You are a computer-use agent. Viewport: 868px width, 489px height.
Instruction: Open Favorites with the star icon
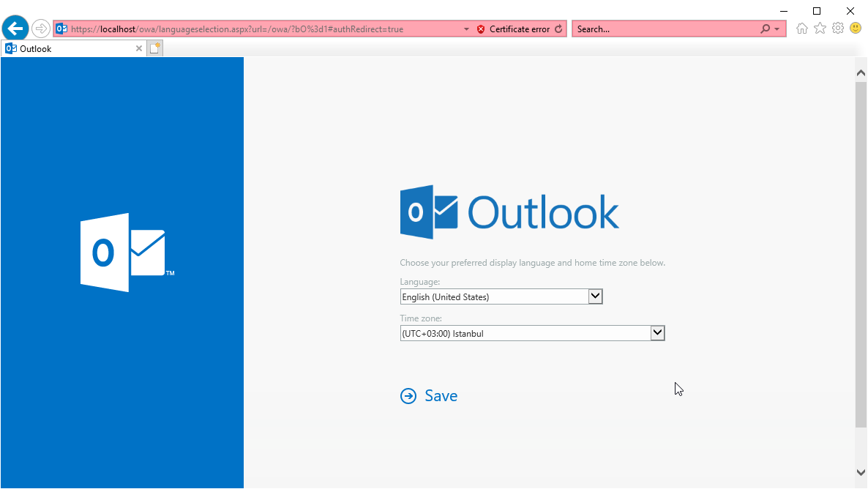[820, 29]
